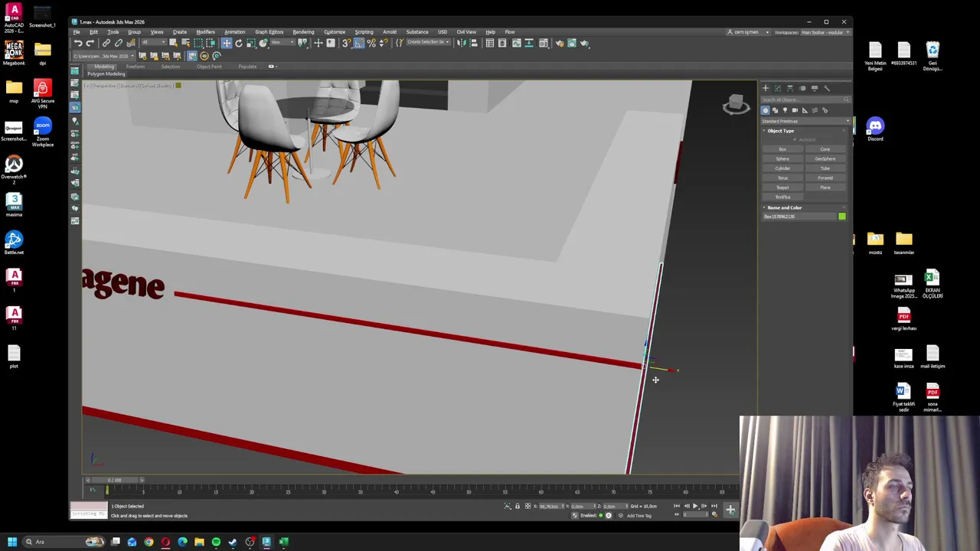Switch to the Freeform ribbon tab
This screenshot has width=980, height=551.
136,67
